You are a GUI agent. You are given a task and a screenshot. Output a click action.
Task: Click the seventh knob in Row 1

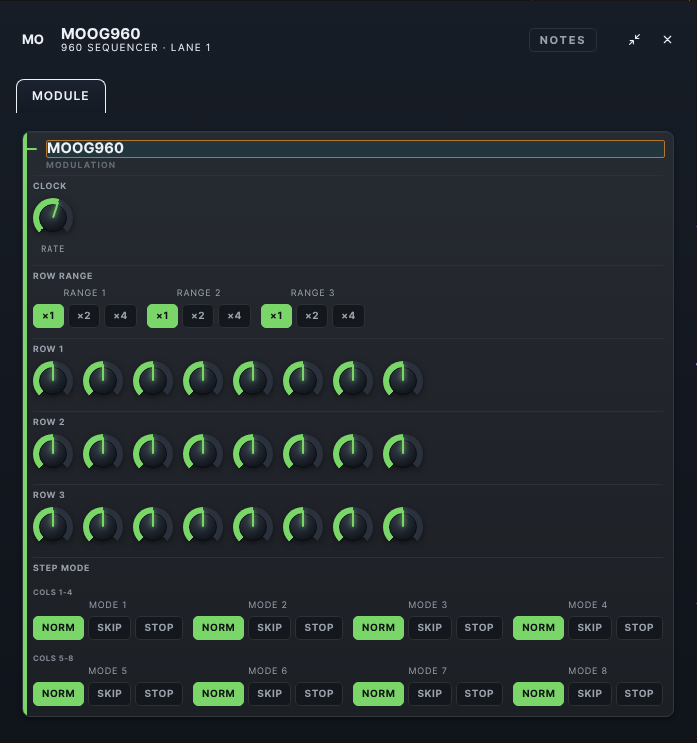(x=353, y=379)
